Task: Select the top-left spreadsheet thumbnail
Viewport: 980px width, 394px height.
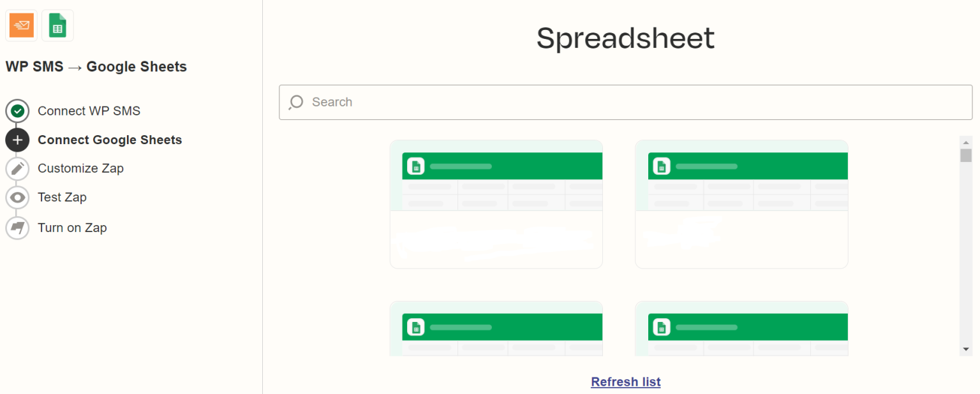Action: tap(496, 204)
